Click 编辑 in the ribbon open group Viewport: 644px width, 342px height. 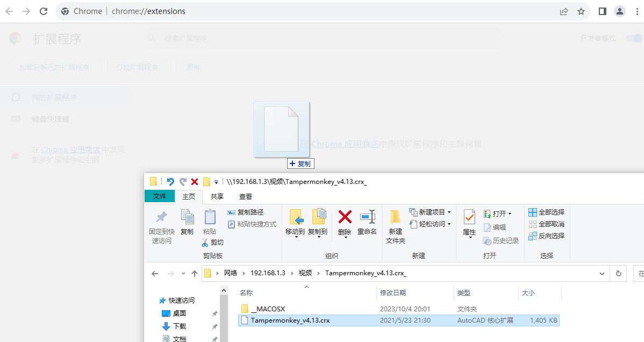[495, 227]
